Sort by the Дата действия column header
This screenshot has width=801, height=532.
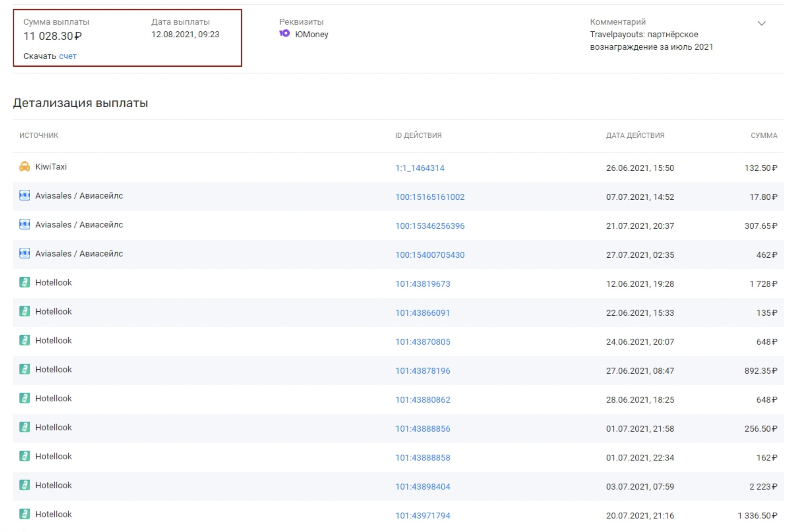635,135
